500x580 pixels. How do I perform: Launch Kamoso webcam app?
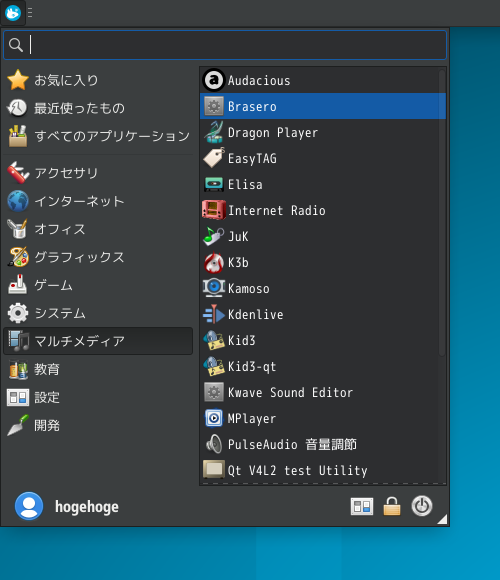(x=322, y=289)
